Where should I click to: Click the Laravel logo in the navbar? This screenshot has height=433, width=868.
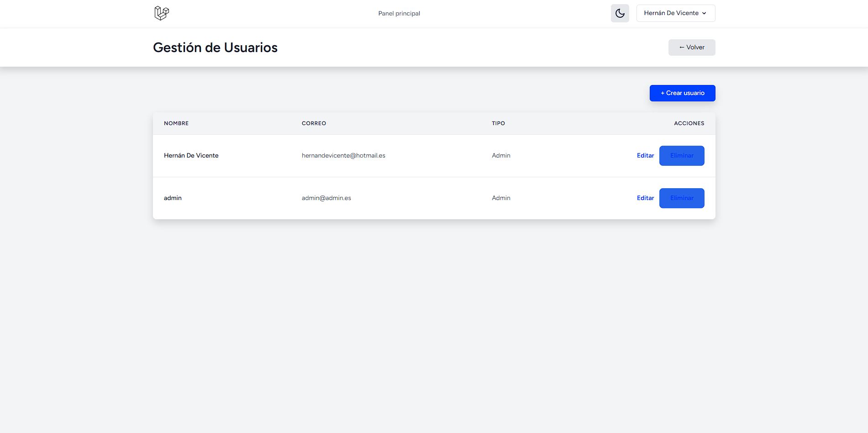[162, 13]
